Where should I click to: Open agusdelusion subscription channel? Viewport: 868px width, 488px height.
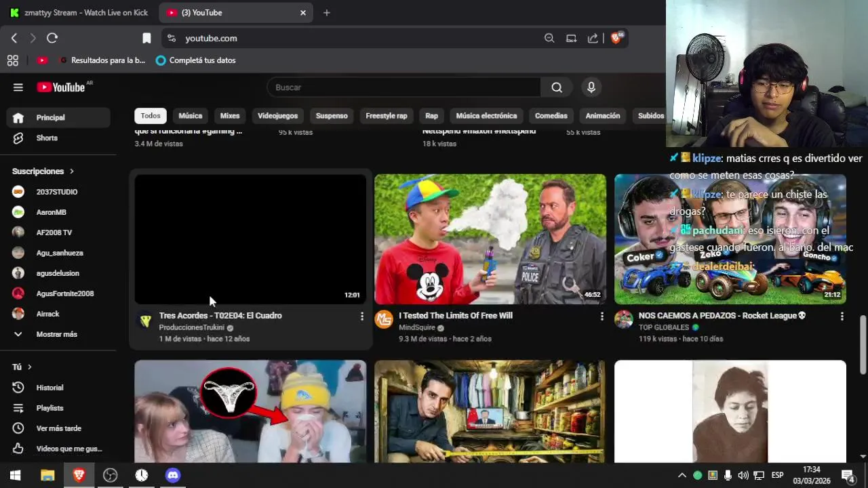(x=58, y=273)
